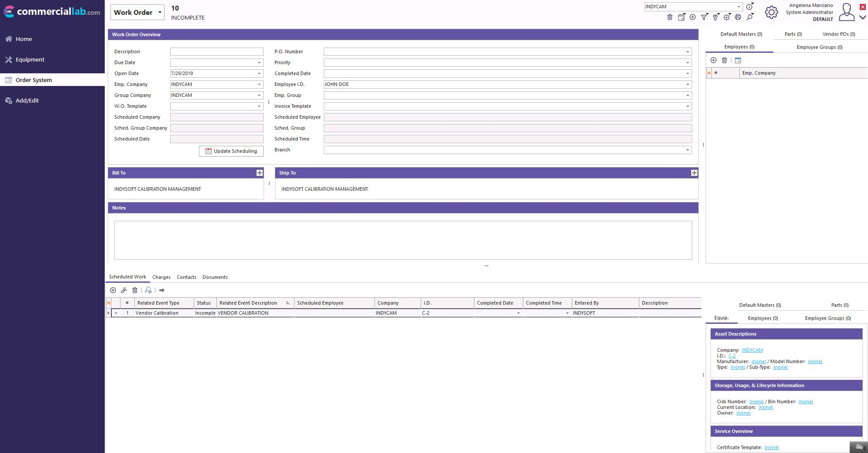Click the right arrow icon in Scheduled Work toolbar
868x453 pixels.
161,290
